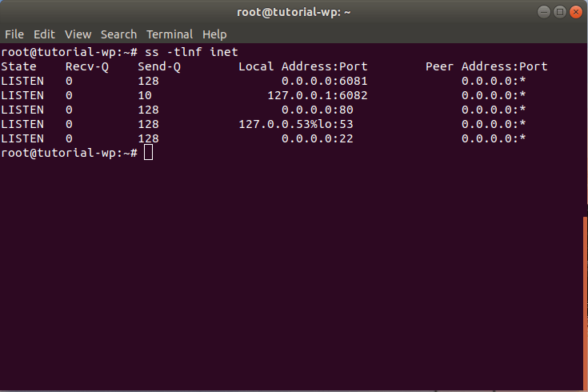Click LISTEN in the 6081 row
The width and height of the screenshot is (588, 392).
point(22,81)
